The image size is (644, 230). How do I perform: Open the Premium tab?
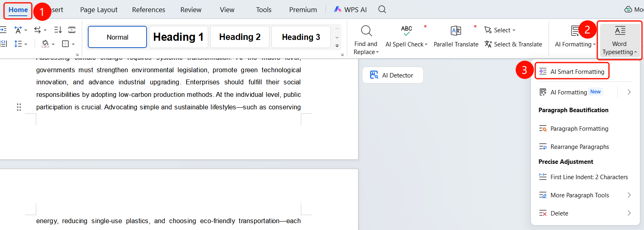(303, 10)
